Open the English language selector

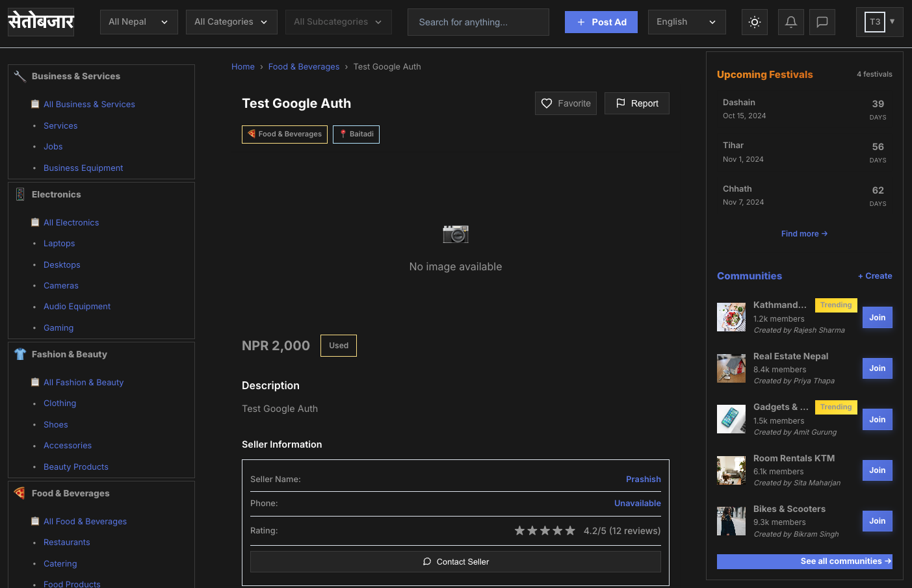point(686,22)
